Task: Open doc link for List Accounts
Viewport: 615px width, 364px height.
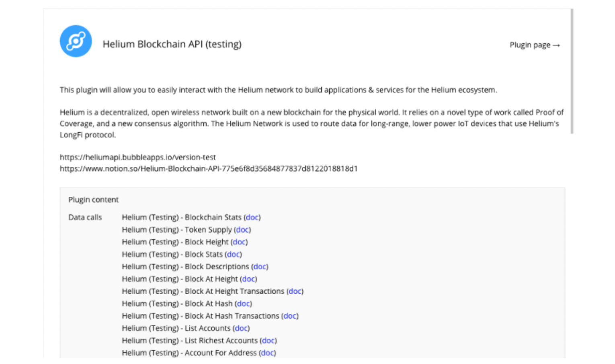Action: pos(241,328)
